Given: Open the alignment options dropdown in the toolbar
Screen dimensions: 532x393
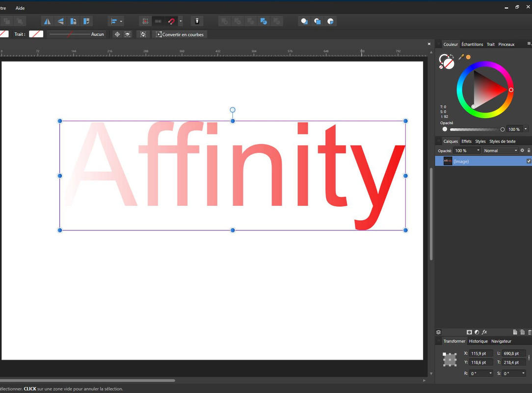Looking at the screenshot, I should pyautogui.click(x=117, y=22).
